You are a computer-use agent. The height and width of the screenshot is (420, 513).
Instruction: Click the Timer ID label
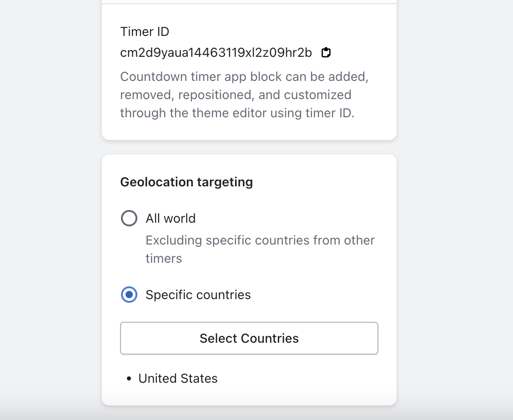pos(145,32)
